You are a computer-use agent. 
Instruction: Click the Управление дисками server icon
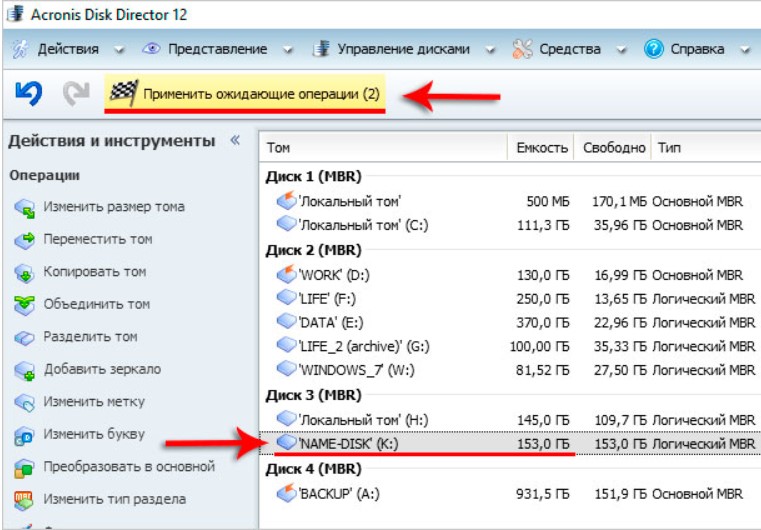click(321, 49)
